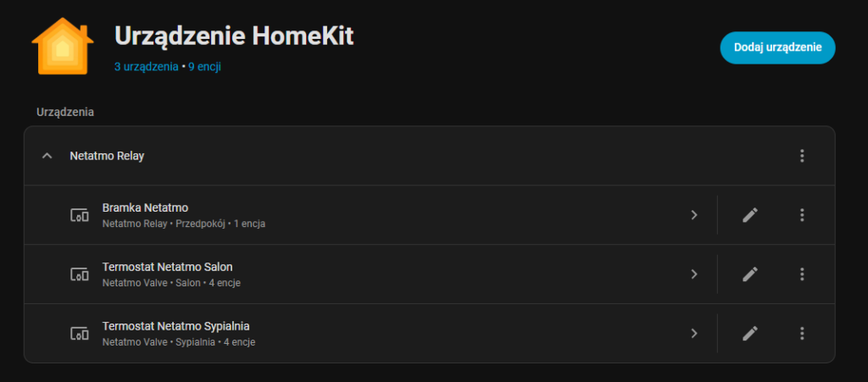
Task: Open Termostat Netatmo Sypialnia via right chevron
Action: click(x=693, y=334)
